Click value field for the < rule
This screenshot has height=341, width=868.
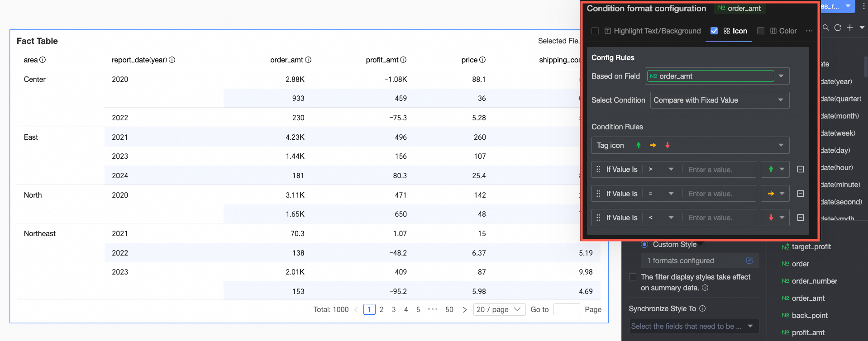tap(719, 218)
